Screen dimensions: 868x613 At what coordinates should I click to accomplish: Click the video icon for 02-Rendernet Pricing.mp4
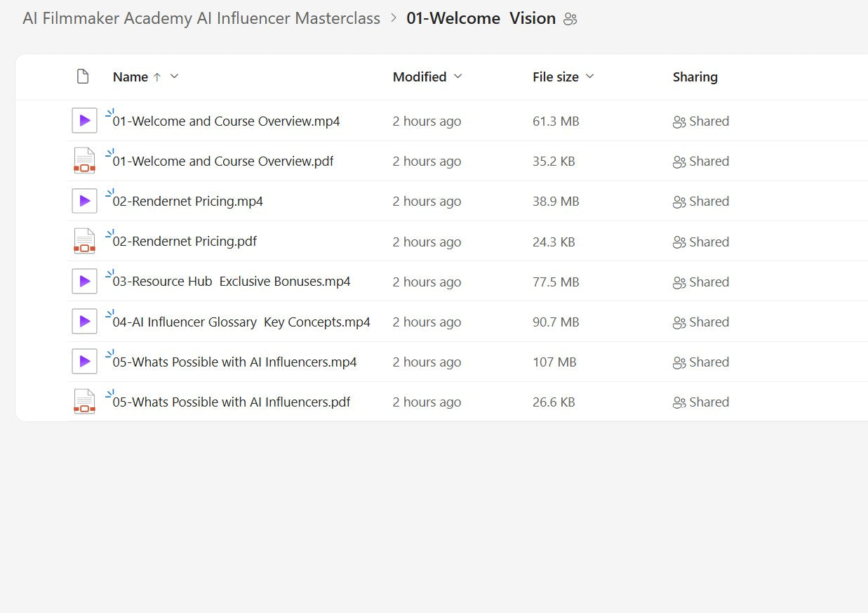tap(84, 202)
